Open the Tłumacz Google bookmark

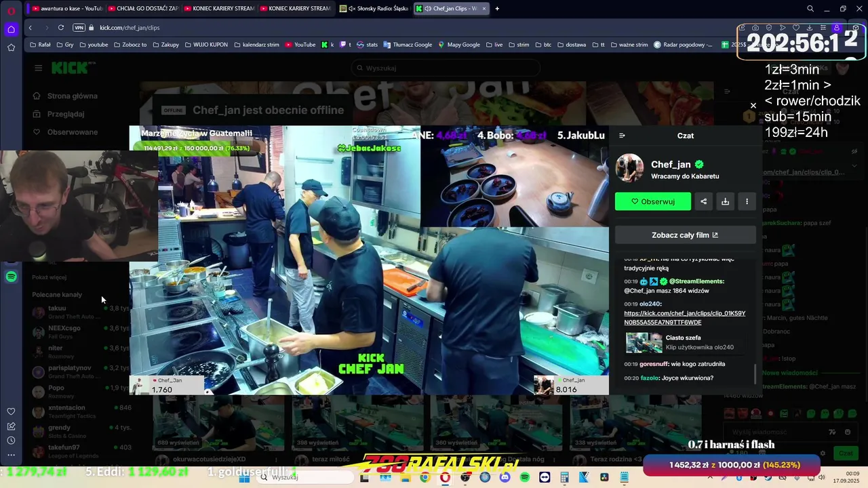(x=408, y=45)
